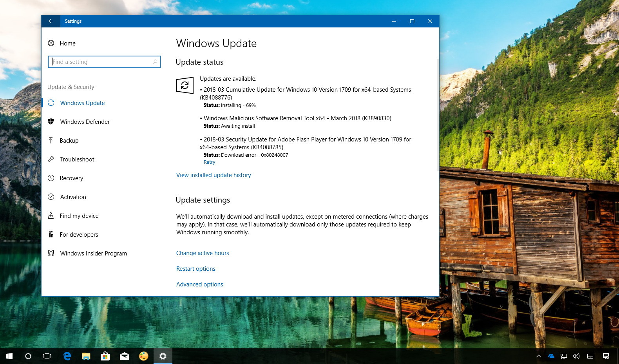Viewport: 619px width, 364px height.
Task: Close the Settings window
Action: click(430, 21)
